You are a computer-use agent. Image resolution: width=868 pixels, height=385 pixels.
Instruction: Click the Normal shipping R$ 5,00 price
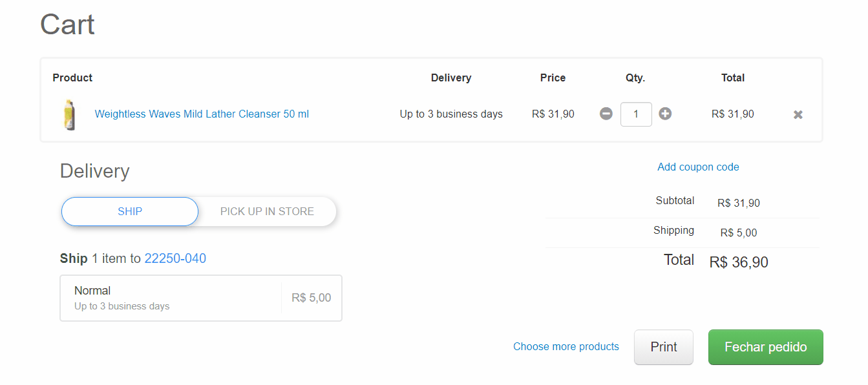point(311,298)
